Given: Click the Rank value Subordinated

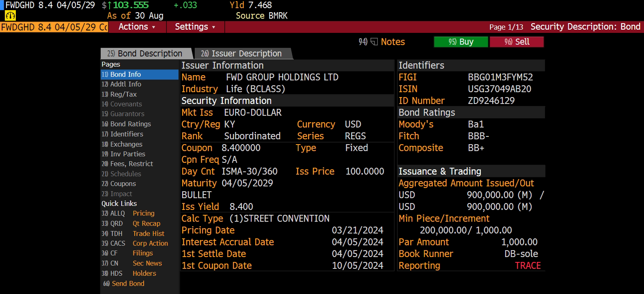Looking at the screenshot, I should click(x=252, y=136).
